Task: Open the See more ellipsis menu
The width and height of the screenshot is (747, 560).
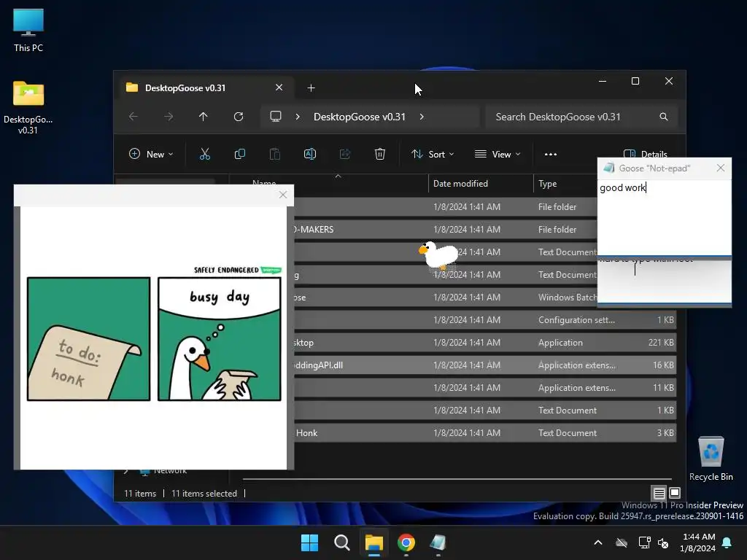Action: pos(551,154)
